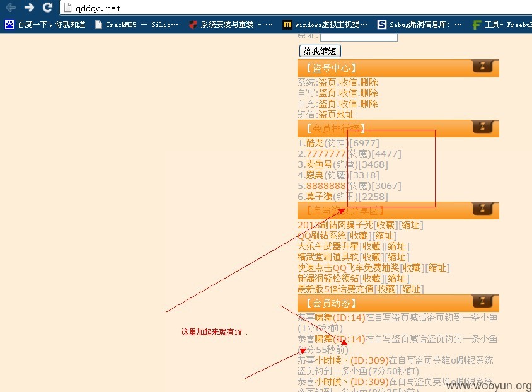Click 缩址 beside QQ刷钻系统
This screenshot has height=392, width=532.
[x=384, y=236]
